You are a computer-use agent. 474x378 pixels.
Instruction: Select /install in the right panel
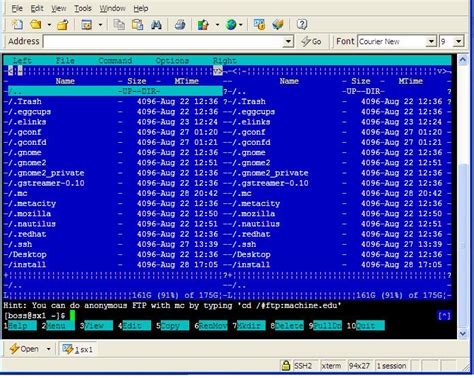coord(337,265)
